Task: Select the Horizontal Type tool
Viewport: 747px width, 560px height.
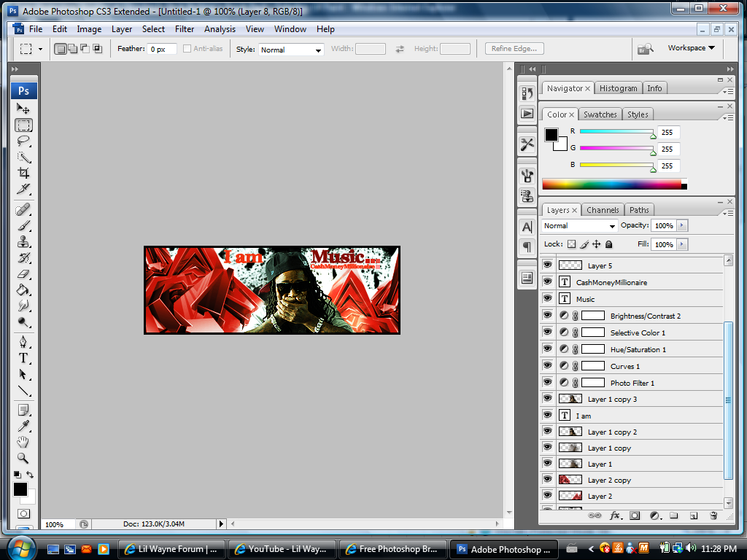Action: [23, 358]
